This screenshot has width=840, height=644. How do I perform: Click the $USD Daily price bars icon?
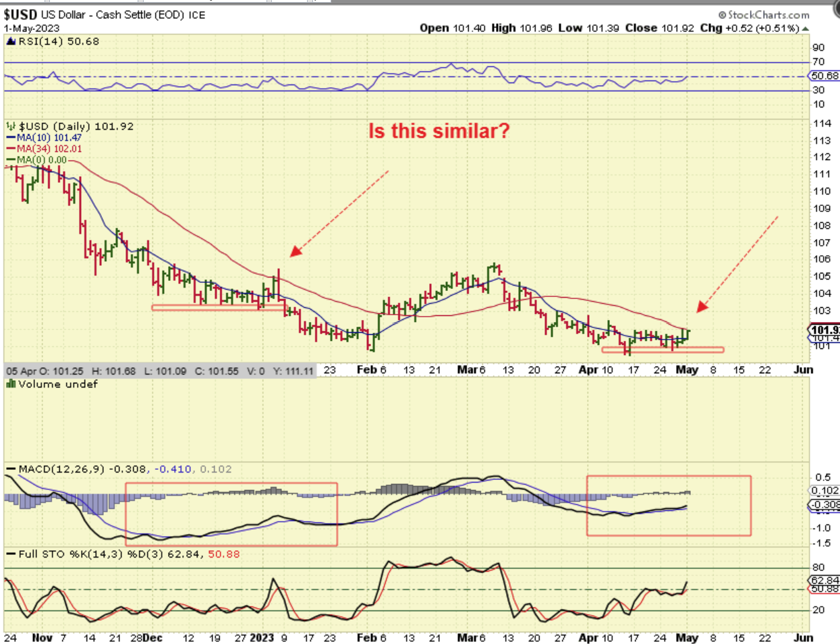pyautogui.click(x=11, y=126)
